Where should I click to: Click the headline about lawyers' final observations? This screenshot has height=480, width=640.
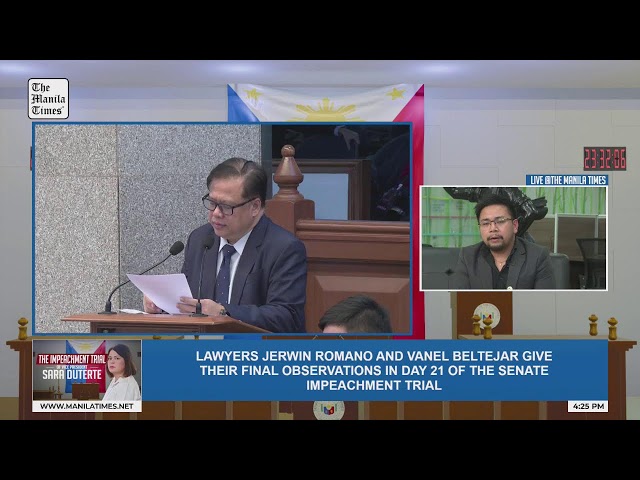[x=374, y=370]
